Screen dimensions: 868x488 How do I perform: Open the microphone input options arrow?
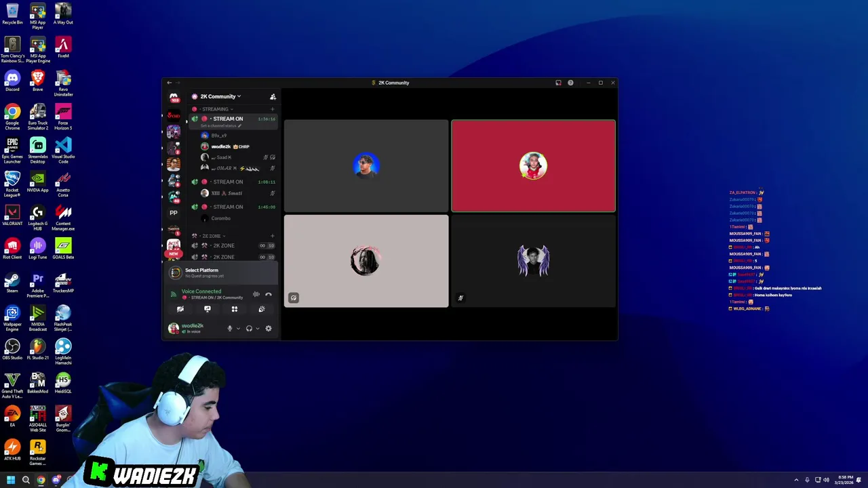click(238, 329)
